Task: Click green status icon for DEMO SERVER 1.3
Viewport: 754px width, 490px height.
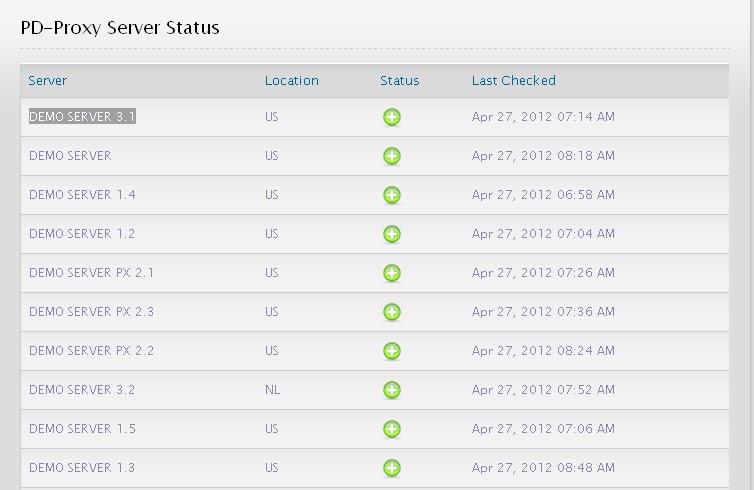Action: 392,467
